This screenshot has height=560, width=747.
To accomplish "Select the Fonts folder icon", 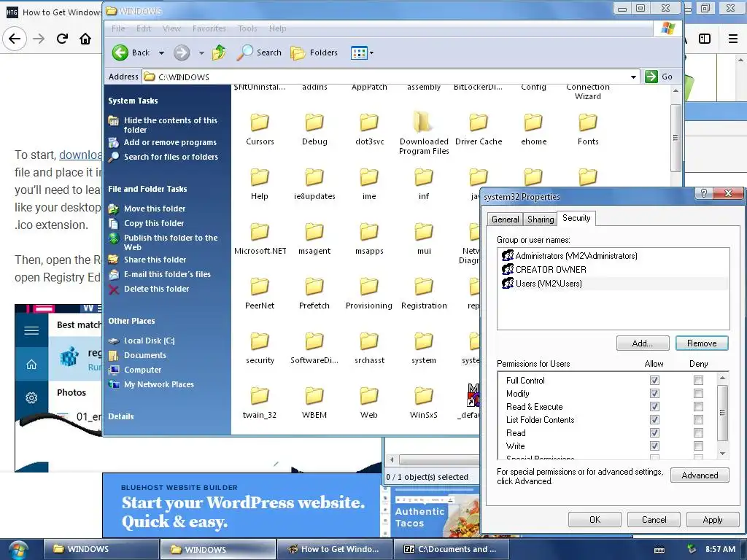I will click(x=588, y=122).
